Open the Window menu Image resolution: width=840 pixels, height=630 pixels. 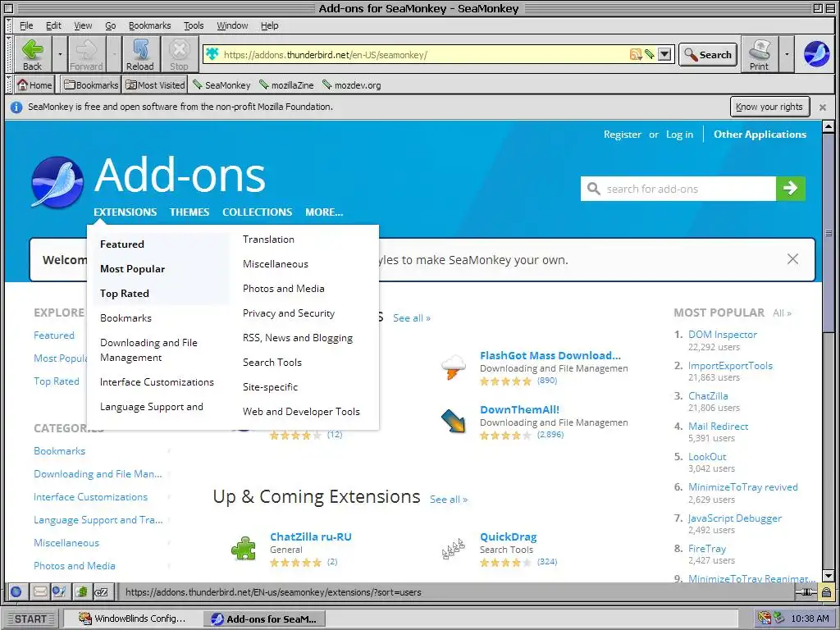coord(232,25)
